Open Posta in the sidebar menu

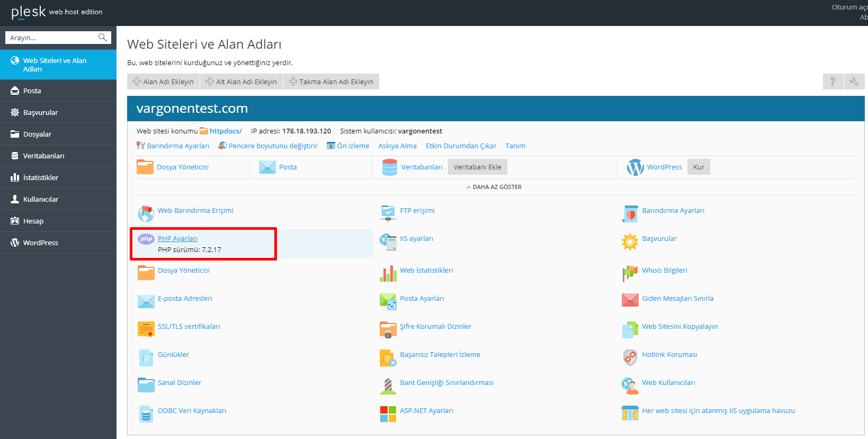32,91
